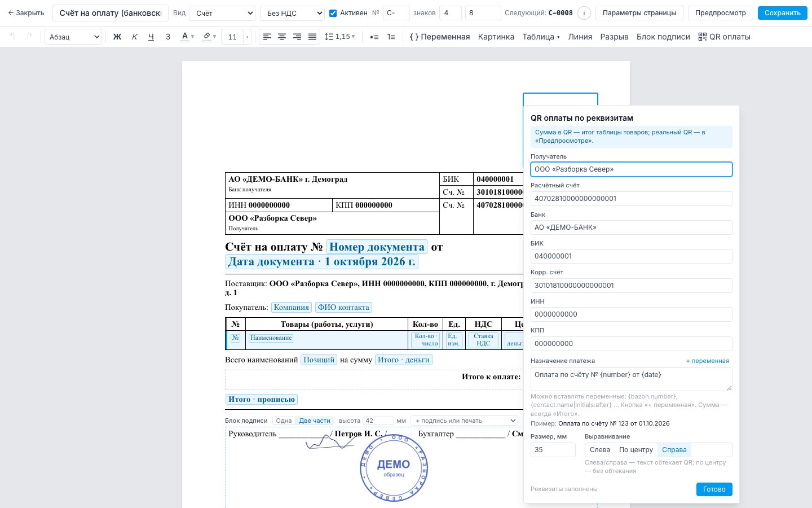Image resolution: width=812 pixels, height=508 pixels.
Task: Set signature block to Одна
Action: point(284,421)
